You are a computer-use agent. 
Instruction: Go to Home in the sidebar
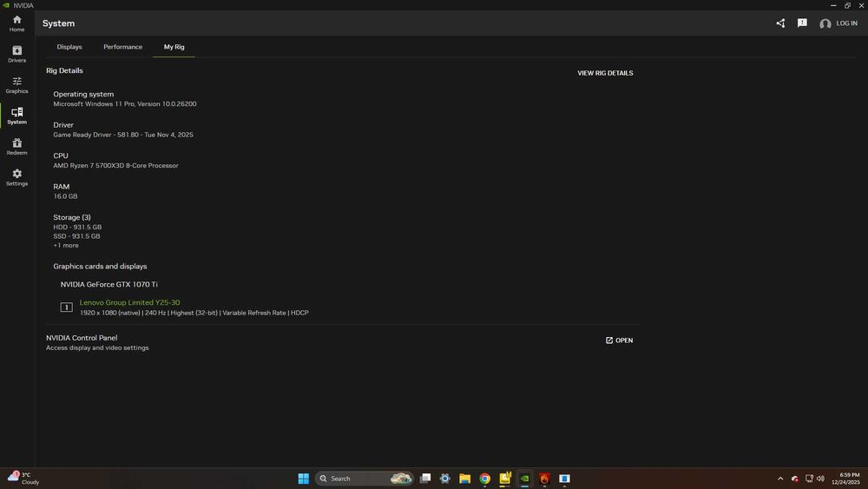pos(16,23)
